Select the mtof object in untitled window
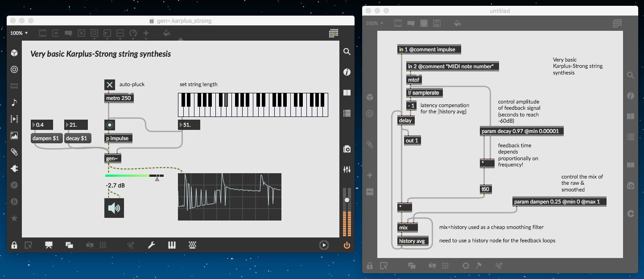Viewport: 644px width, 279px height. pos(415,79)
